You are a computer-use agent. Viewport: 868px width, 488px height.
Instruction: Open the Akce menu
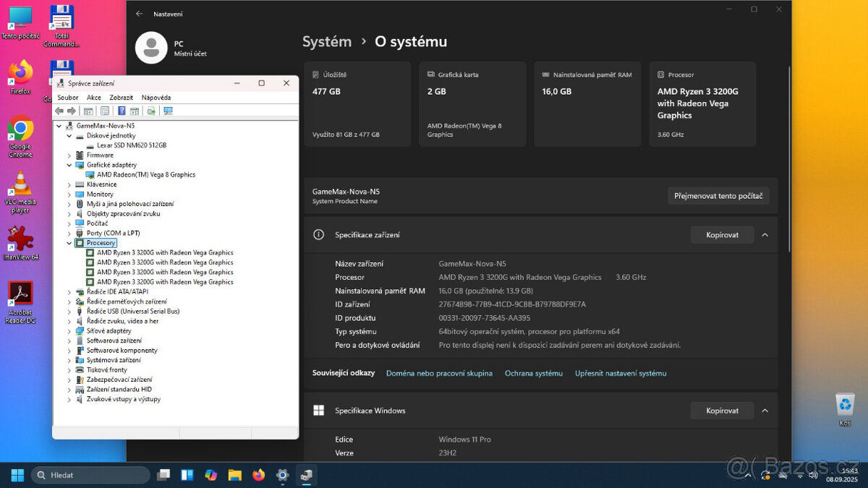coord(94,97)
